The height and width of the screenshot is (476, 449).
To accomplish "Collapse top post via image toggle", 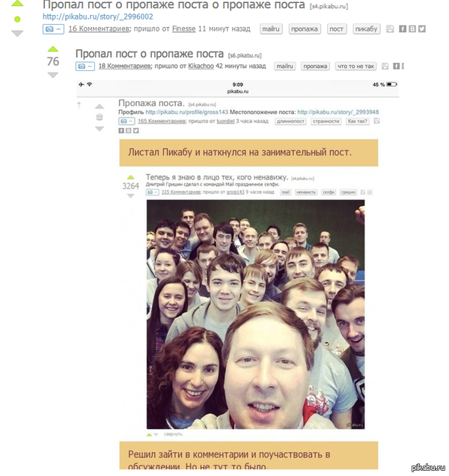I will pos(53,29).
